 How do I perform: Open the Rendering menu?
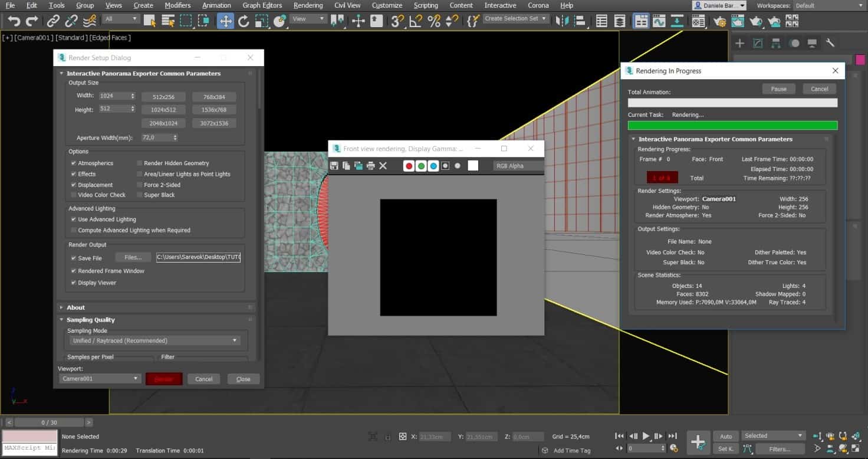coord(307,5)
